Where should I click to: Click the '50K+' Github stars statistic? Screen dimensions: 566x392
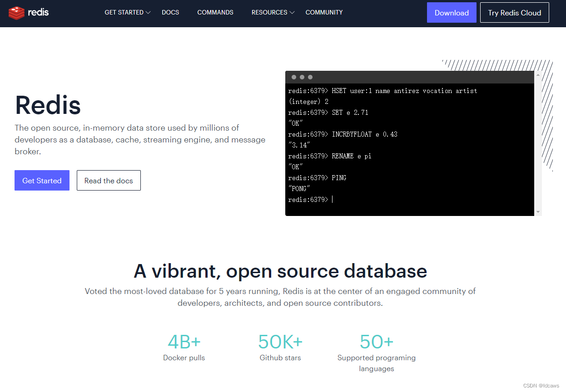click(280, 341)
